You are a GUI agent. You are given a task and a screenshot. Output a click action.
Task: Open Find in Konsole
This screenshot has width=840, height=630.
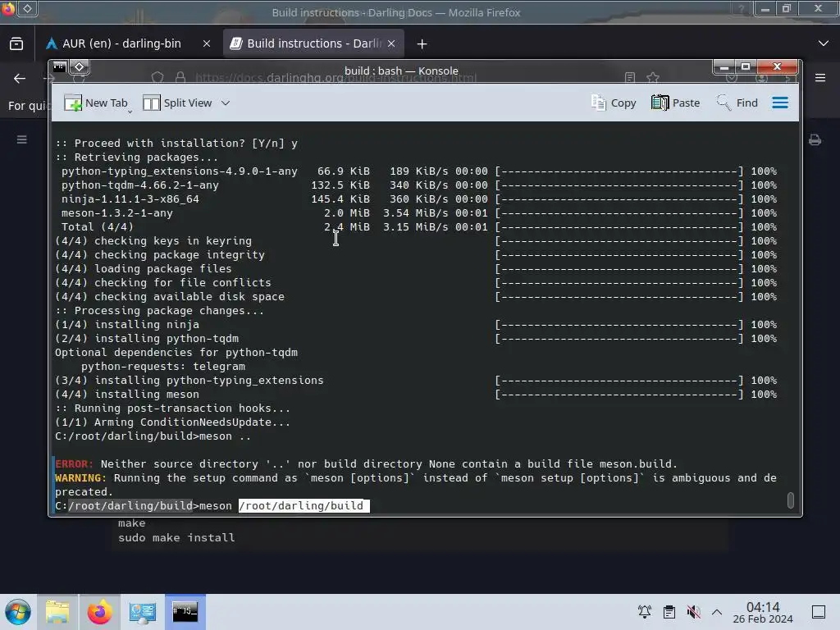pyautogui.click(x=737, y=103)
